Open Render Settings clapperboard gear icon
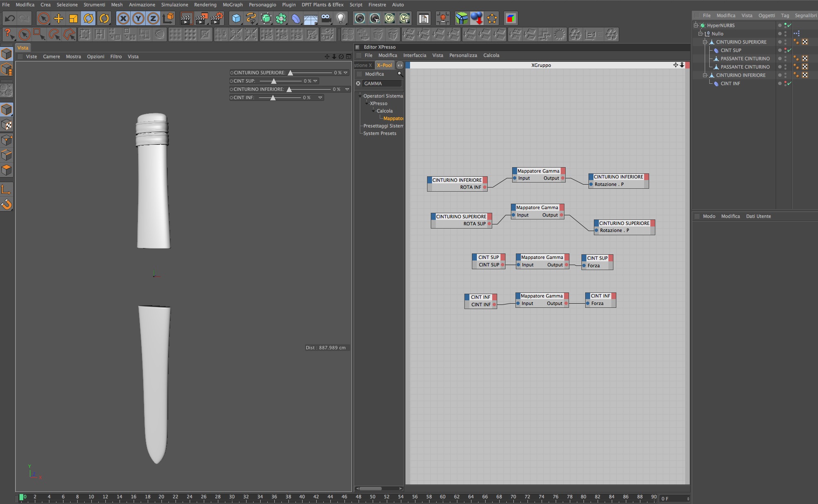Viewport: 818px width, 504px height. [x=217, y=18]
